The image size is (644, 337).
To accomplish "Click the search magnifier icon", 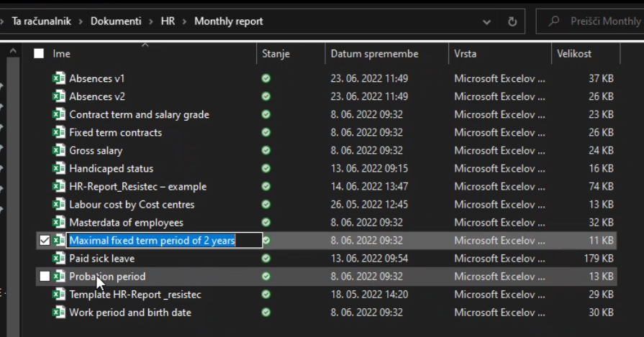I will coord(553,21).
